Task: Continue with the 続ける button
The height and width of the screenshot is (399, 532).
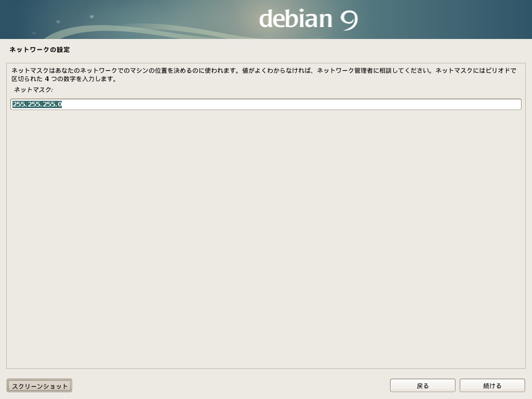Action: coord(492,386)
